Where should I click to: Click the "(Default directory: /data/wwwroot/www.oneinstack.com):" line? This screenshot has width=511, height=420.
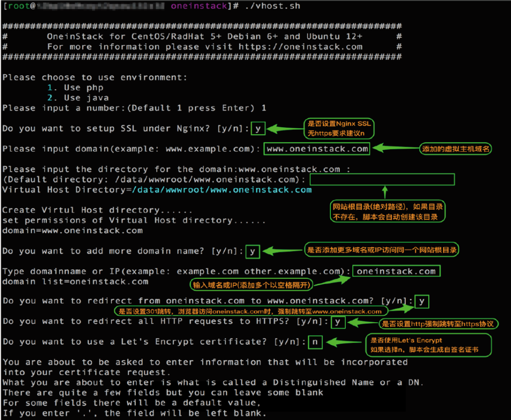coord(154,180)
